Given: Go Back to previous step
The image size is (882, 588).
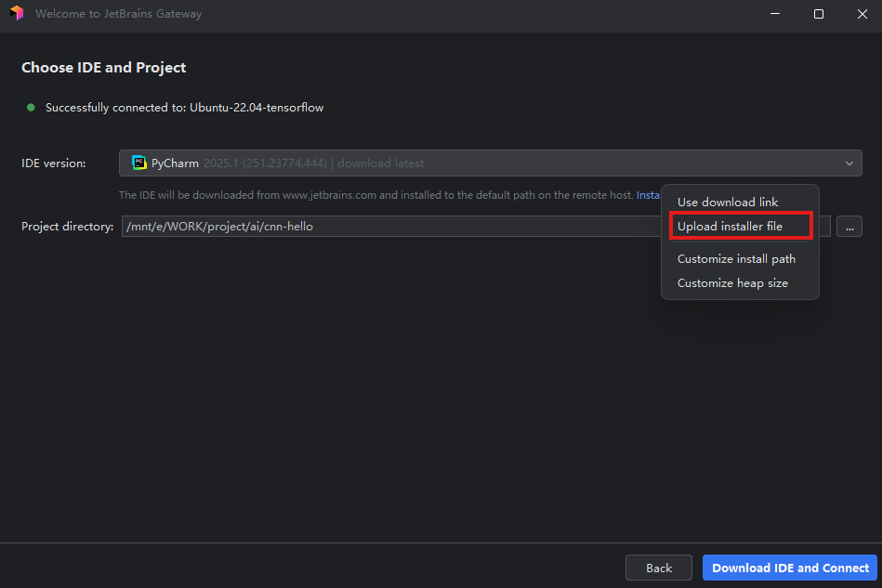Looking at the screenshot, I should 659,568.
